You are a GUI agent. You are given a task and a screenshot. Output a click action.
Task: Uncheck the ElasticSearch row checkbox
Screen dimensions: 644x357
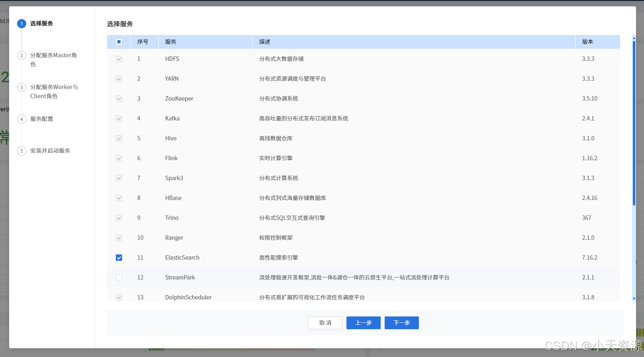pos(119,258)
